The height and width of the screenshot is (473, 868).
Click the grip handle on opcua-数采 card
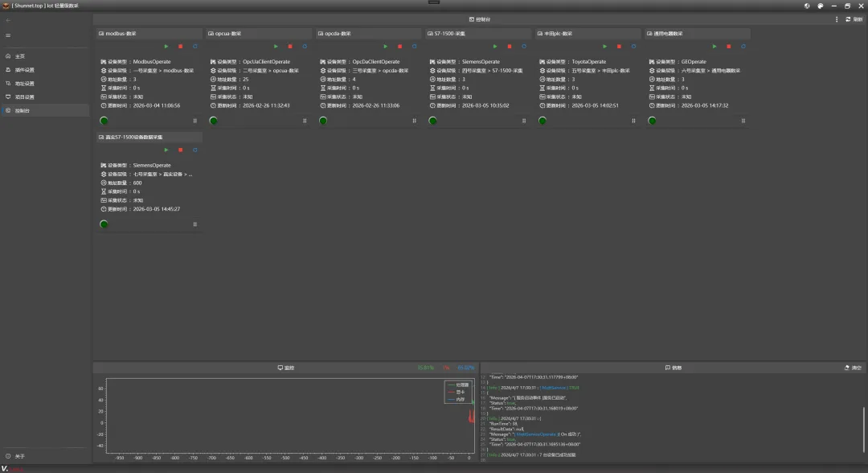click(305, 121)
